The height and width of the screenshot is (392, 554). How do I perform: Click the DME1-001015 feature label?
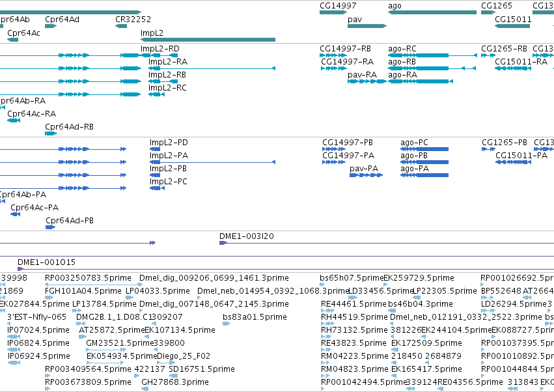point(46,262)
